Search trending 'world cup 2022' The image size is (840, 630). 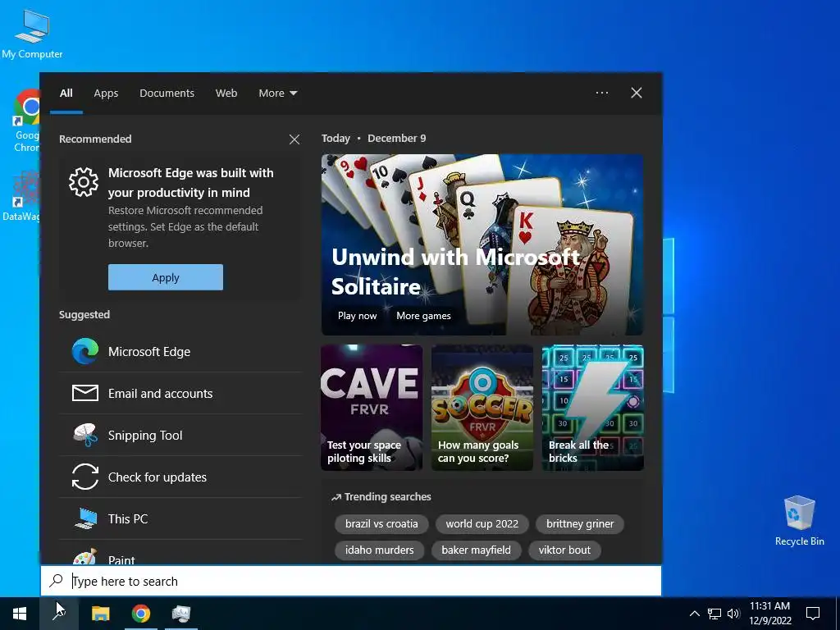click(482, 523)
